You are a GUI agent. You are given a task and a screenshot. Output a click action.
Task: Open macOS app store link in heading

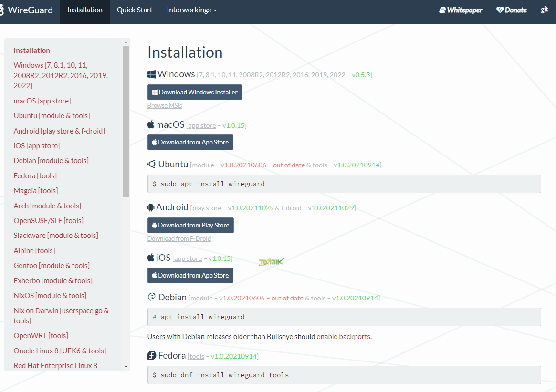coord(202,125)
